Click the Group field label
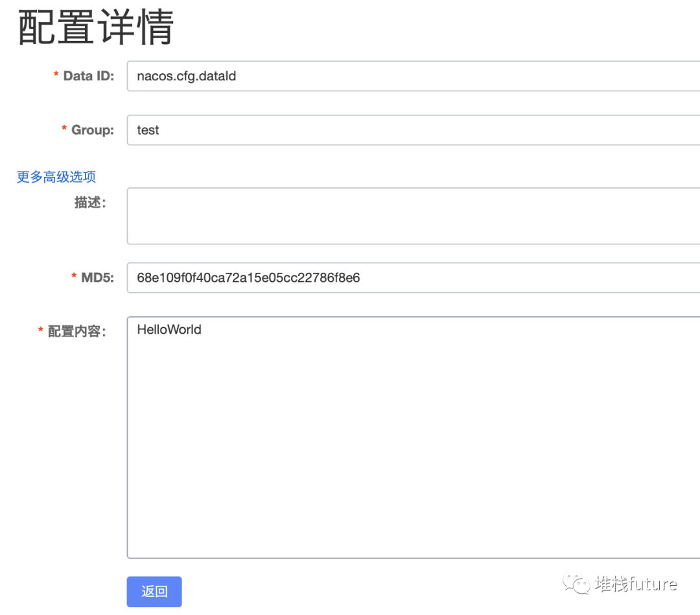 (x=94, y=130)
